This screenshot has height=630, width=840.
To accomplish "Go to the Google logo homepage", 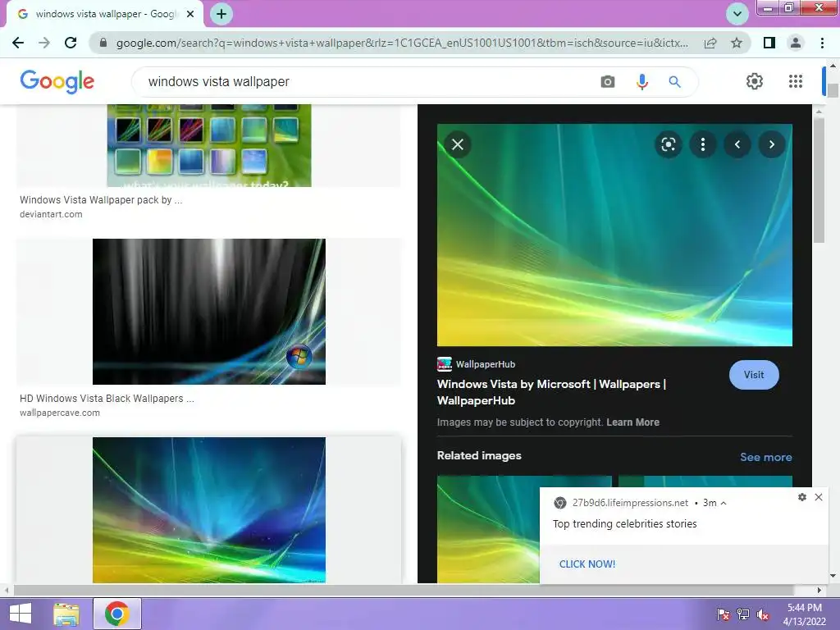I will (x=57, y=81).
